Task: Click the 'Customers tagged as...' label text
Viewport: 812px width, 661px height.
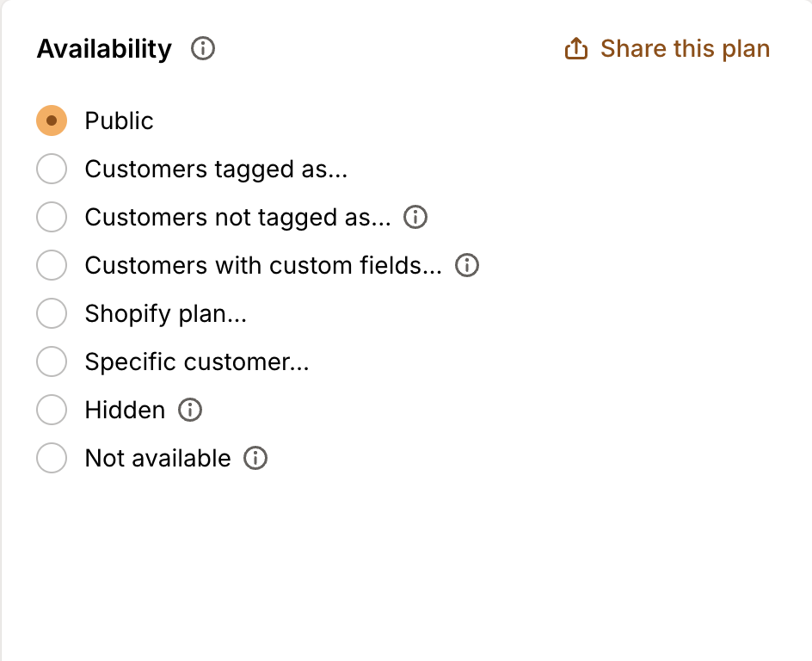Action: pos(216,170)
